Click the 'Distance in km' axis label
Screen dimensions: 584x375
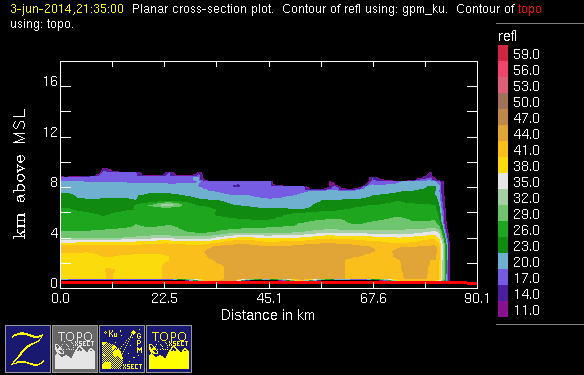tap(268, 315)
